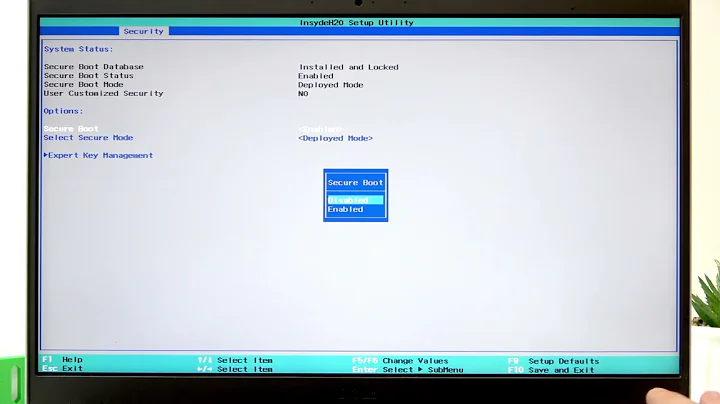Choose Disabled in Secure Boot popup
This screenshot has width=720, height=404.
(x=355, y=200)
